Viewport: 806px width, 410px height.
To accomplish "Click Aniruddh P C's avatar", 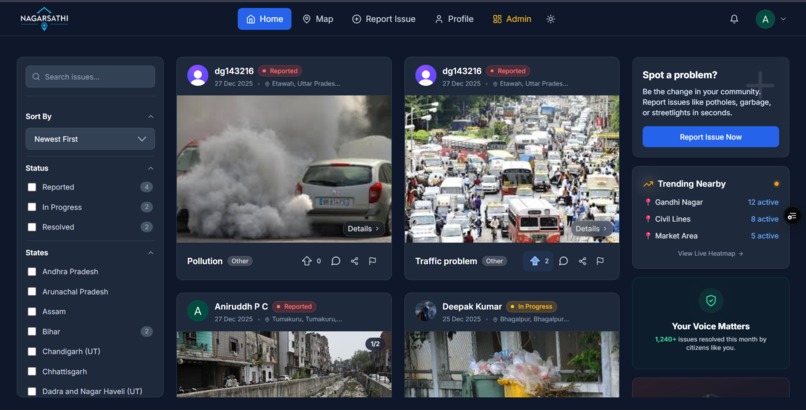I will 197,311.
